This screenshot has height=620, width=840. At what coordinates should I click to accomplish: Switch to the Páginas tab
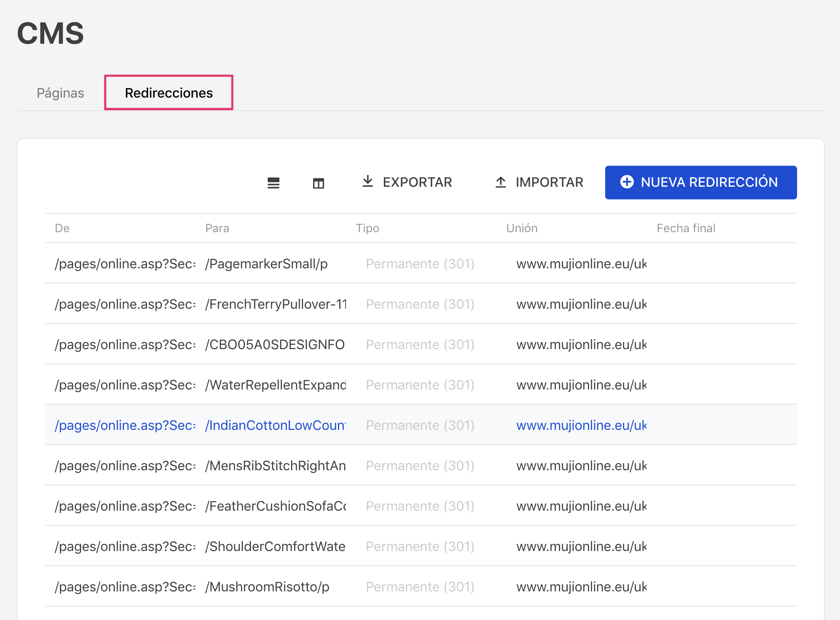point(60,93)
